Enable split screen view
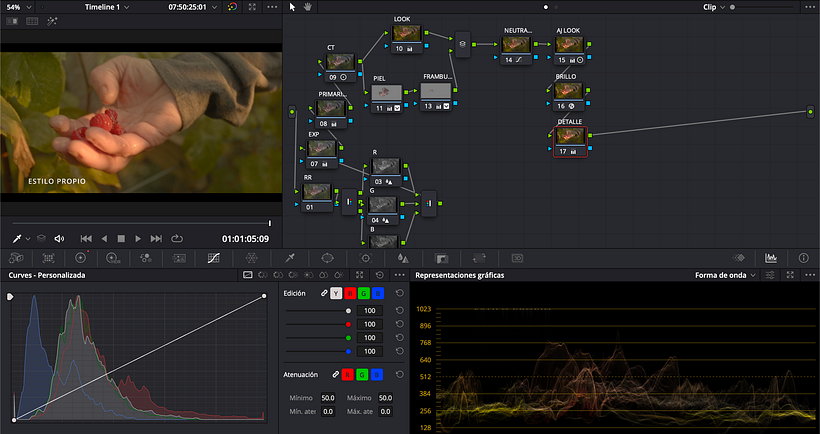The width and height of the screenshot is (820, 434). click(32, 21)
